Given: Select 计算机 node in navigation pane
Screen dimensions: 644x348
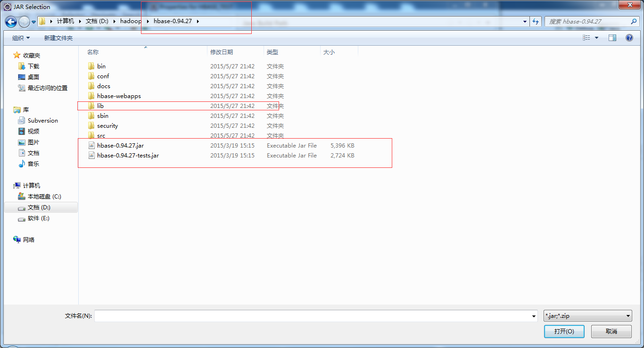Looking at the screenshot, I should click(x=32, y=185).
